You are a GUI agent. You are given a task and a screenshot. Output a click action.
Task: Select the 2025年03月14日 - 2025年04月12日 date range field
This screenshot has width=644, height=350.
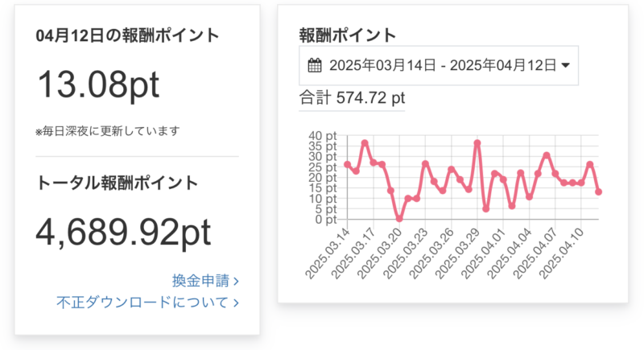(x=439, y=66)
